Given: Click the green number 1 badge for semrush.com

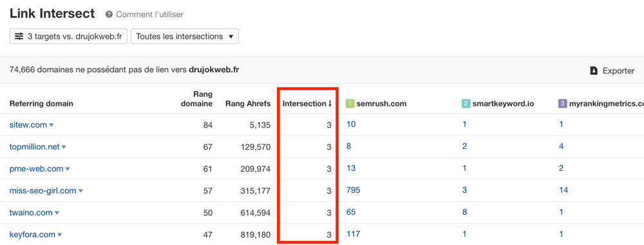Looking at the screenshot, I should [350, 104].
